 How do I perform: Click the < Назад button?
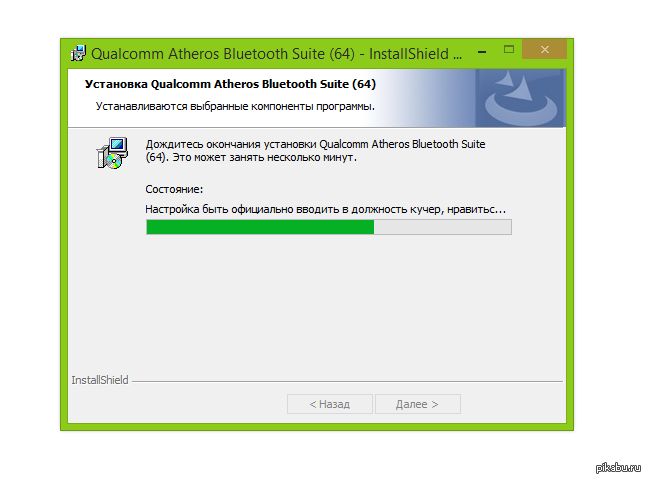[330, 404]
